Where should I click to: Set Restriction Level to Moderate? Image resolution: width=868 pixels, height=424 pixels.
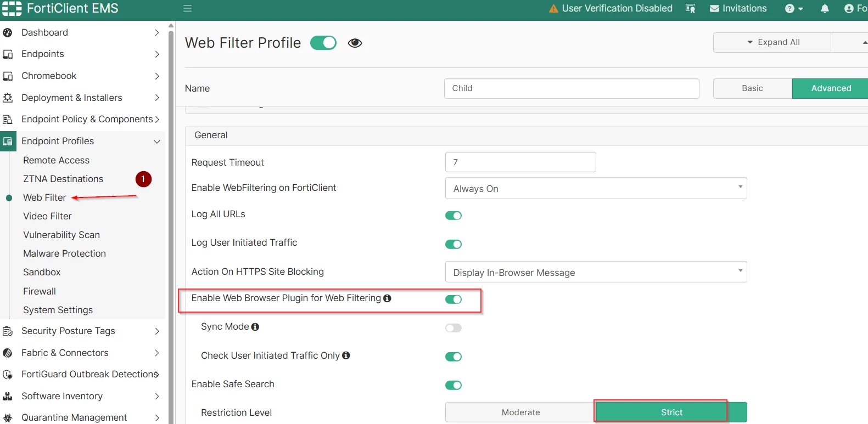pos(520,412)
